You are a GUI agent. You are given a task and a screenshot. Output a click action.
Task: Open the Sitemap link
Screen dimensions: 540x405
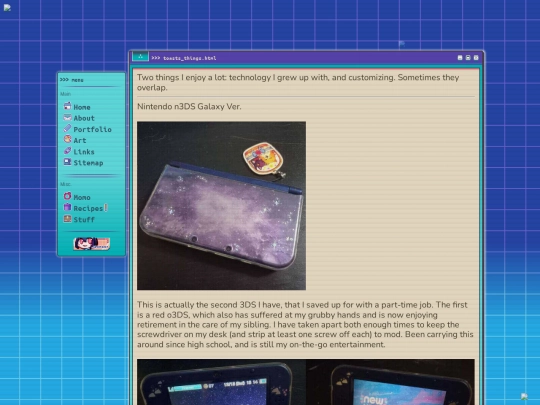[x=89, y=163]
